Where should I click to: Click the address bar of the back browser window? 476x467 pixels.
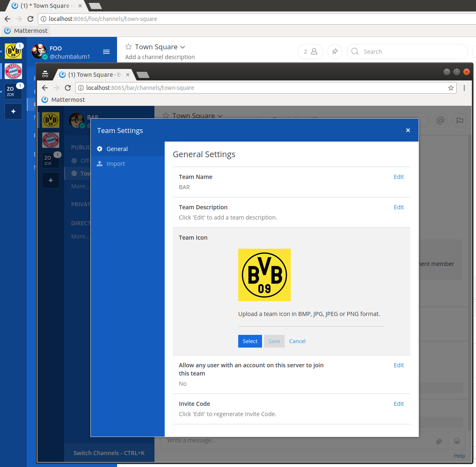point(258,19)
